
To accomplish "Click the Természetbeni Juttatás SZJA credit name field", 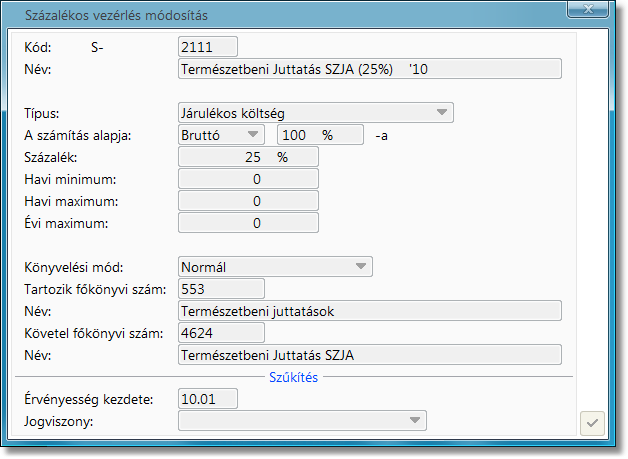I will [369, 355].
